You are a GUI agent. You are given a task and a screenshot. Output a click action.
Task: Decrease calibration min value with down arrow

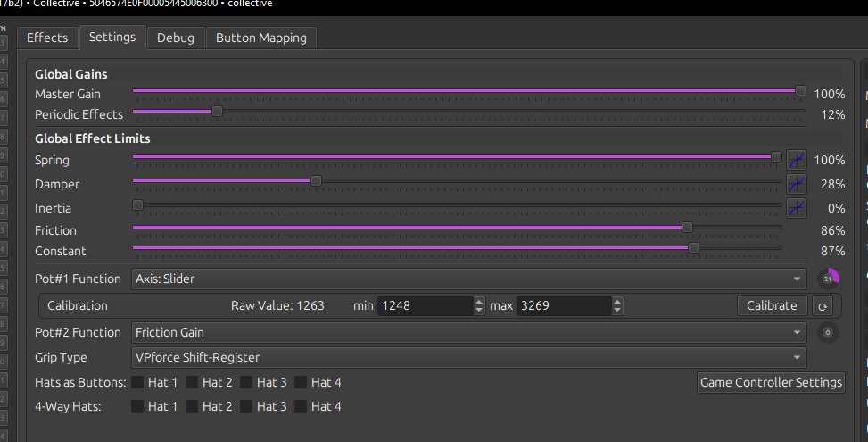pyautogui.click(x=479, y=310)
